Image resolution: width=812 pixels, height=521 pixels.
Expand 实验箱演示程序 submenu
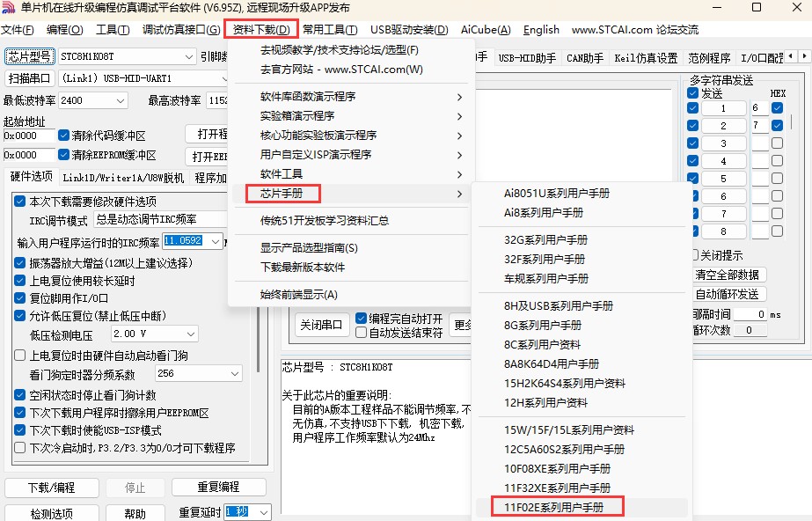[x=350, y=116]
